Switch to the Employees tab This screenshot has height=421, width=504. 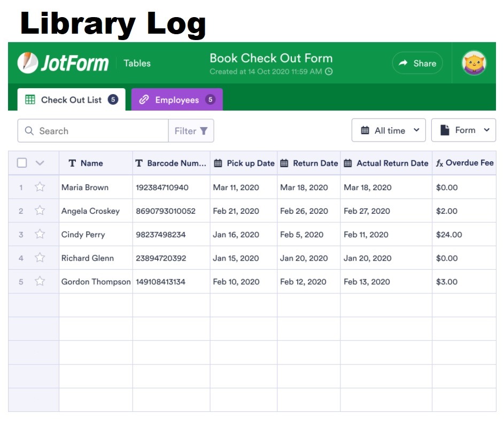point(177,100)
